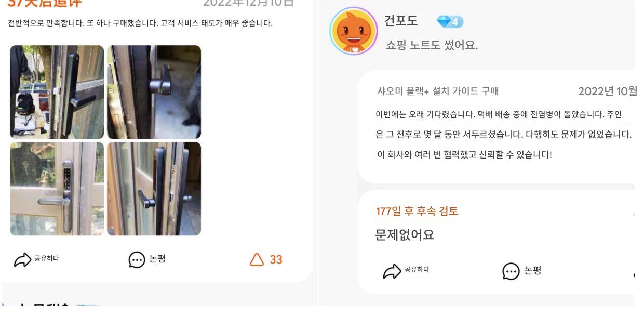Open the top-right door handle photo
The width and height of the screenshot is (644, 316).
(154, 92)
